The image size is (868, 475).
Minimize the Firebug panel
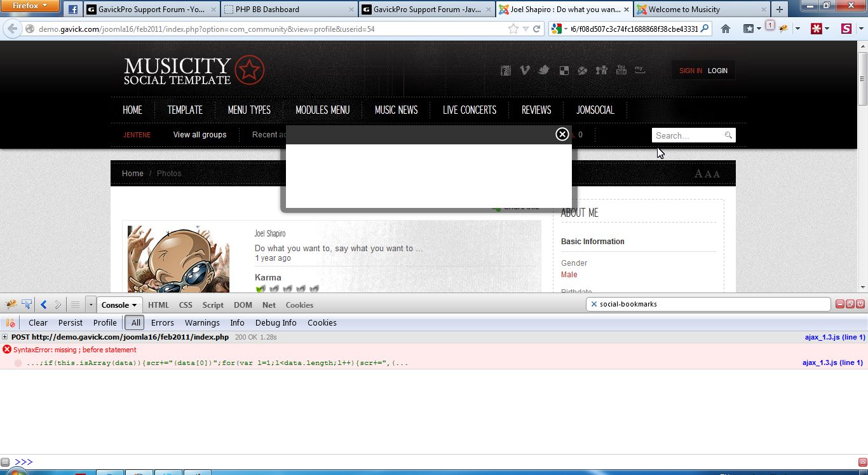coord(840,305)
